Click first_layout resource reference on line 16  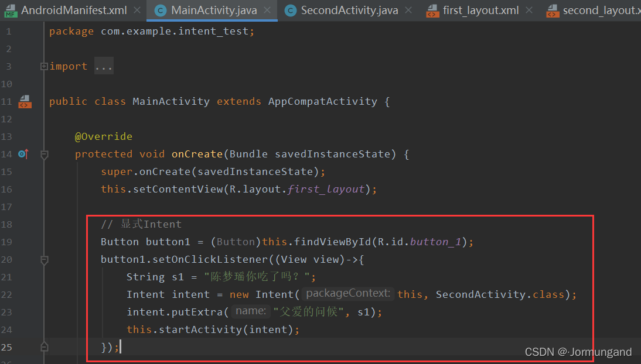[326, 189]
